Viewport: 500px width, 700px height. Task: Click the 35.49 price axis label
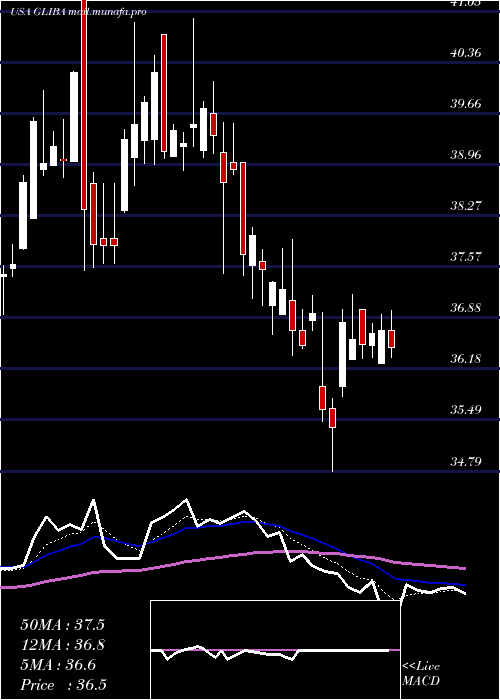tap(466, 409)
